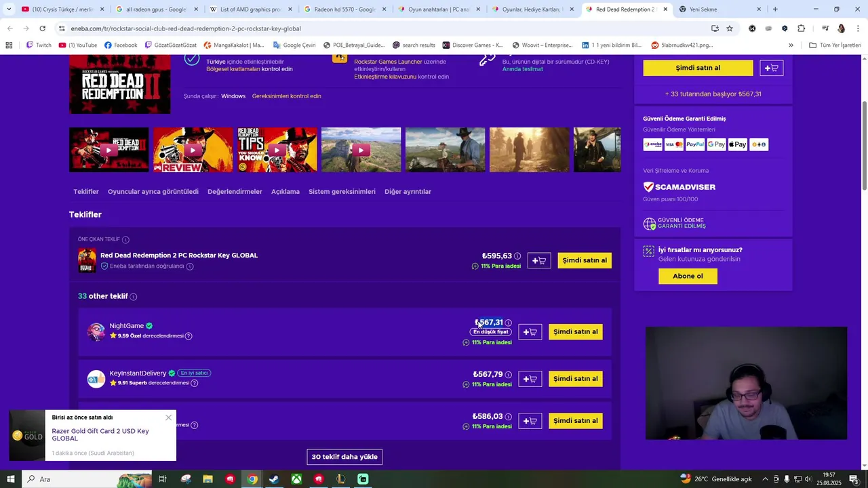The height and width of the screenshot is (488, 868).
Task: Load 30 more offers
Action: pos(344,457)
